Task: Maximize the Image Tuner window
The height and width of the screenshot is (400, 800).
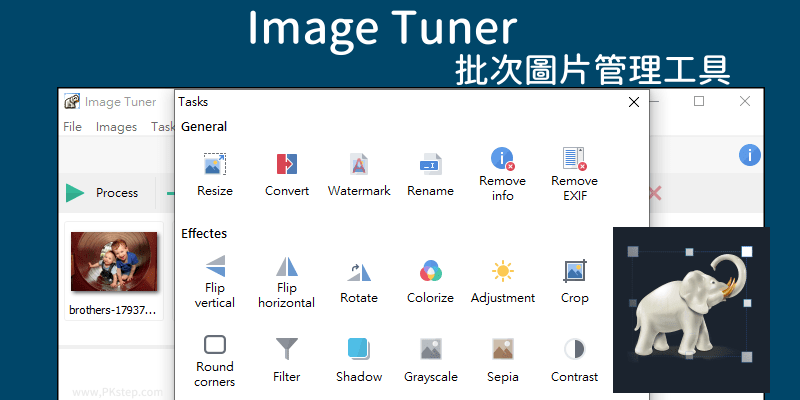Action: point(699,101)
